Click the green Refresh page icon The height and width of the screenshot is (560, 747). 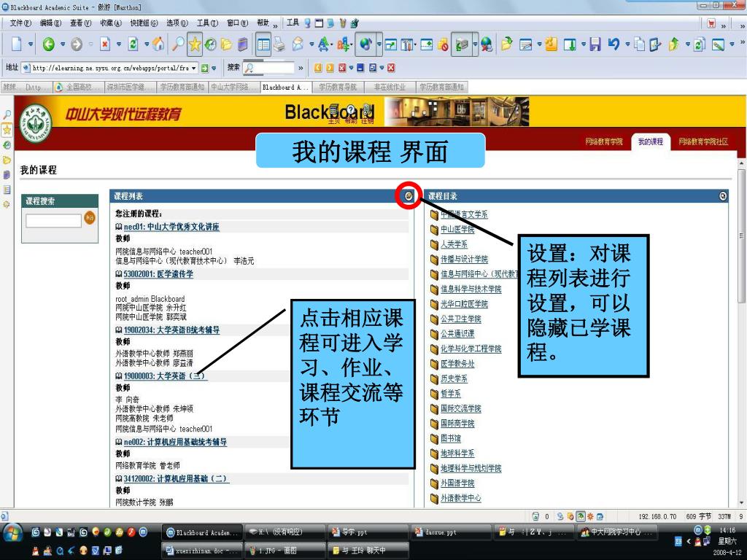(133, 44)
